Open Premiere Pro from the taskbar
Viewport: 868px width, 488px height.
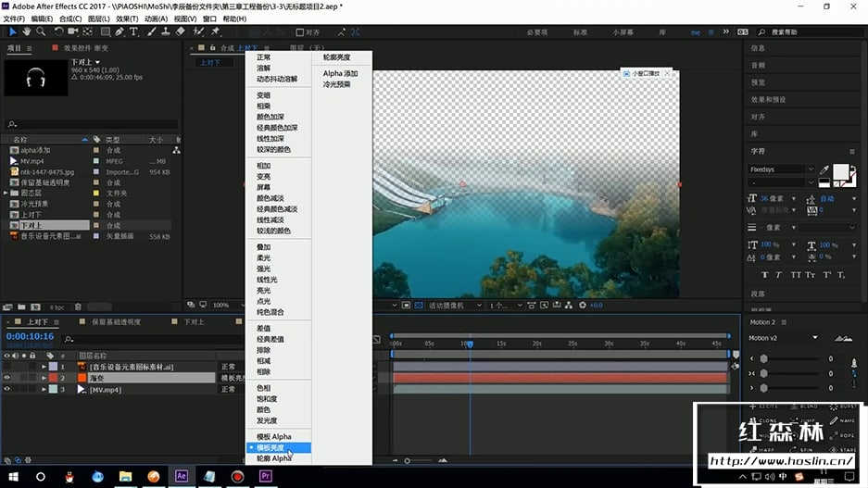(265, 477)
